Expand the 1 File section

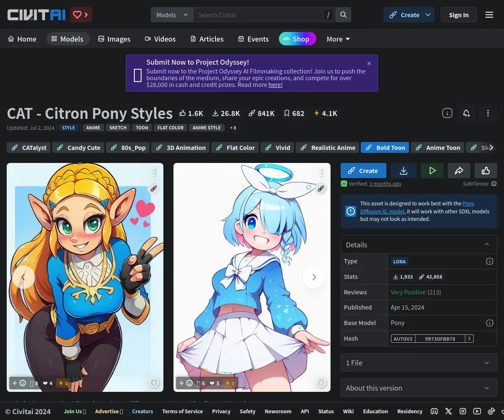pyautogui.click(x=419, y=363)
